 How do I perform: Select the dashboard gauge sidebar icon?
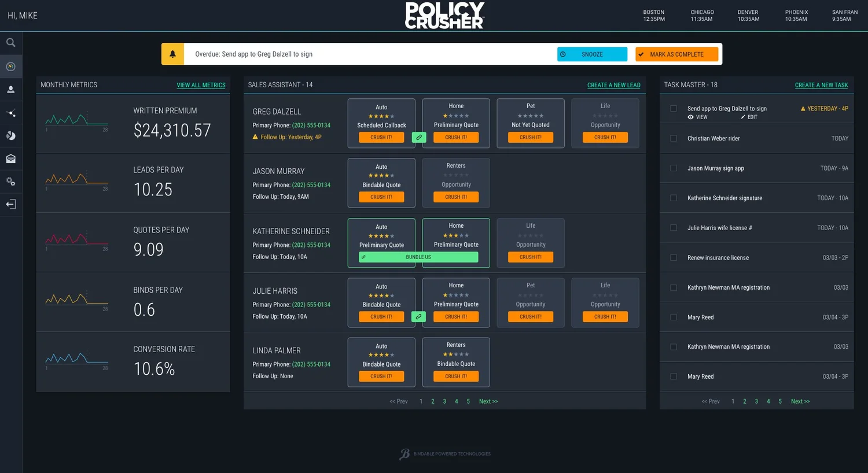10,66
